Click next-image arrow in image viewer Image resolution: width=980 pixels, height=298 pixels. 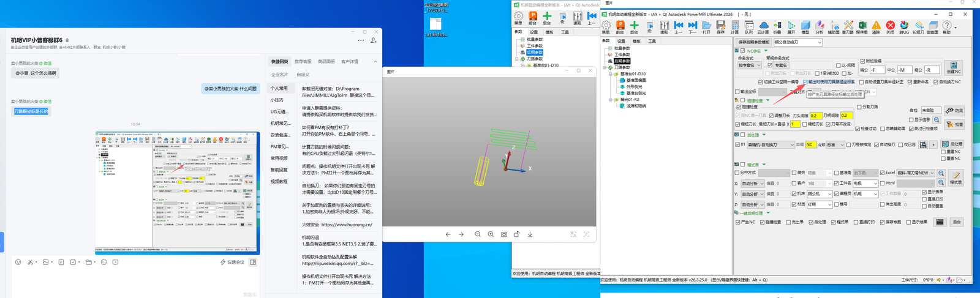click(x=461, y=234)
